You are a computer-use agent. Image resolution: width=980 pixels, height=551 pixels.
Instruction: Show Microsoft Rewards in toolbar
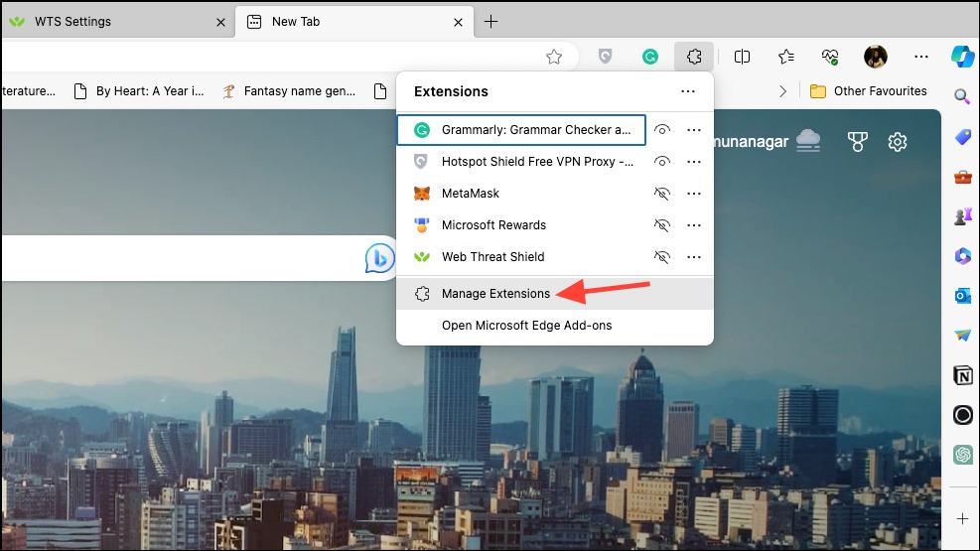pyautogui.click(x=662, y=225)
